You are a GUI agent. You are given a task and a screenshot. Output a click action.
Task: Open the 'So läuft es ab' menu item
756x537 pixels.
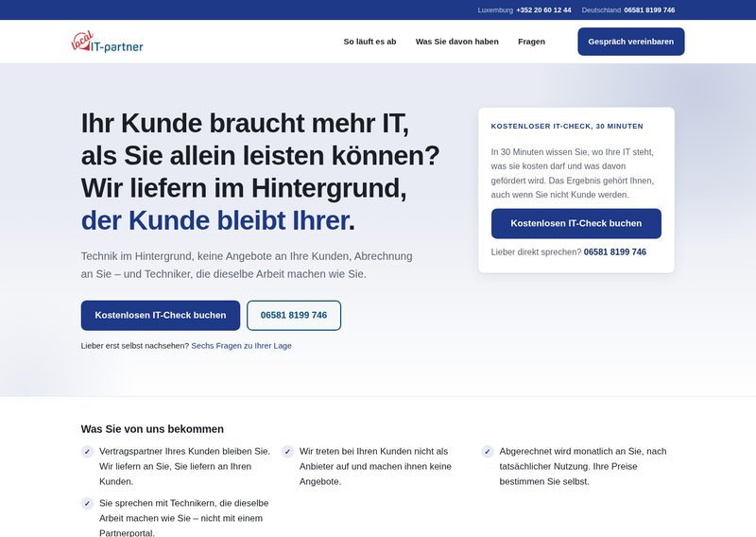pos(369,42)
